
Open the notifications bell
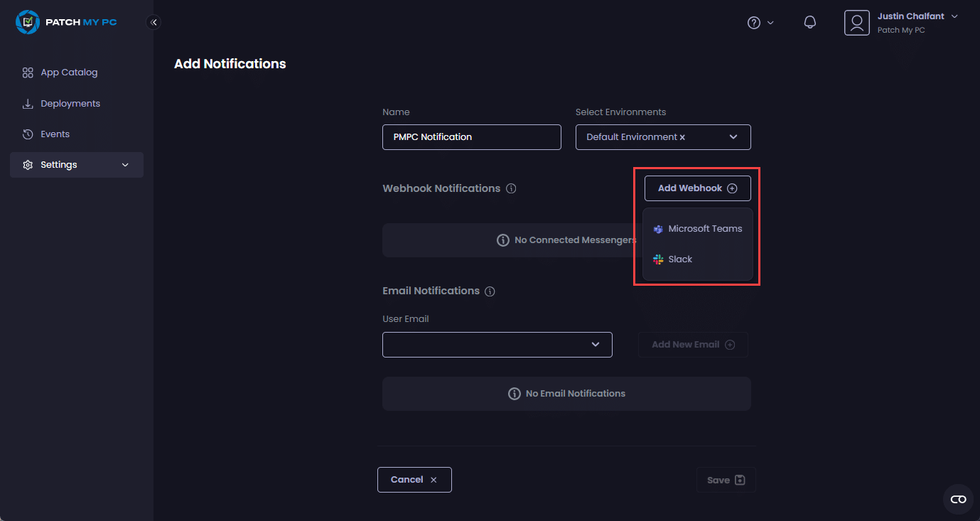click(x=809, y=23)
